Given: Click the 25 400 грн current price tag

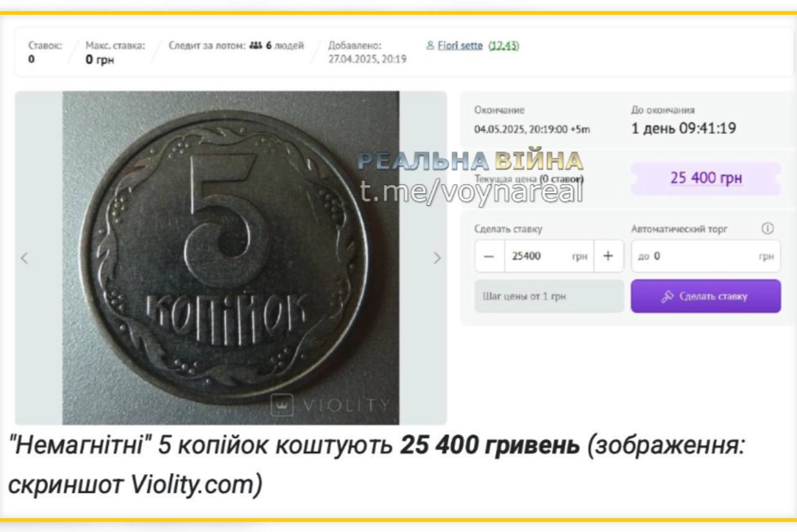Looking at the screenshot, I should [x=705, y=178].
